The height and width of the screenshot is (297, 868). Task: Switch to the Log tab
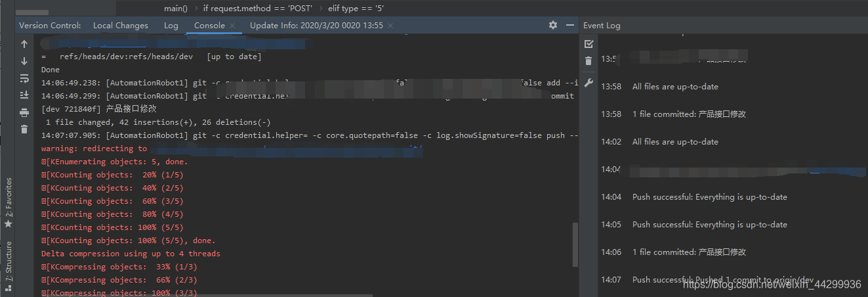pos(171,26)
